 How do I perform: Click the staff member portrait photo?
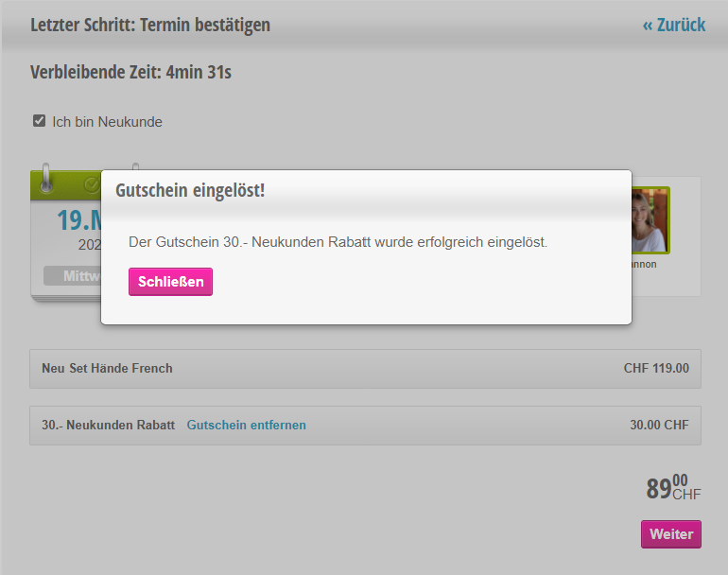650,219
